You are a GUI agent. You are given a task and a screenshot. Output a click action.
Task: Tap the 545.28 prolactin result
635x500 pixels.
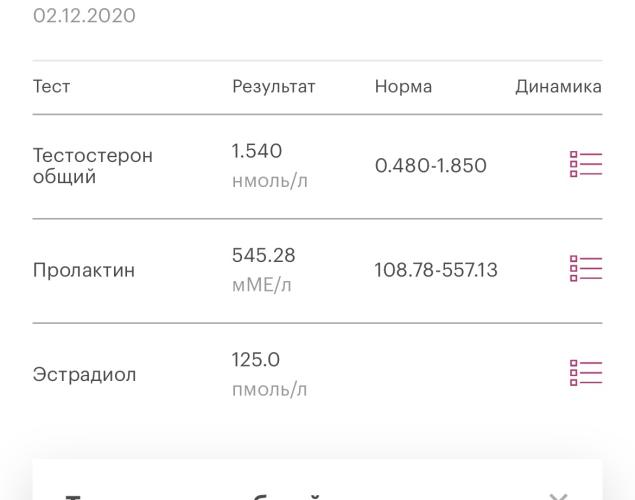pos(264,255)
